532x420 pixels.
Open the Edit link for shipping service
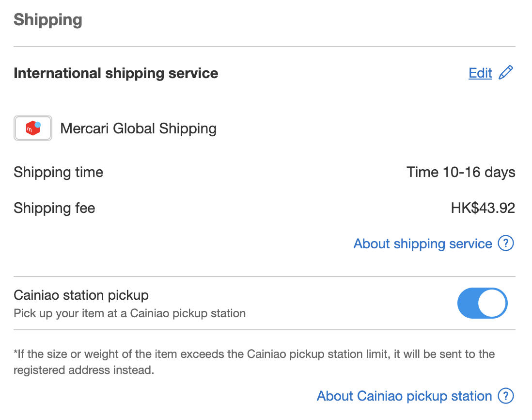(480, 73)
